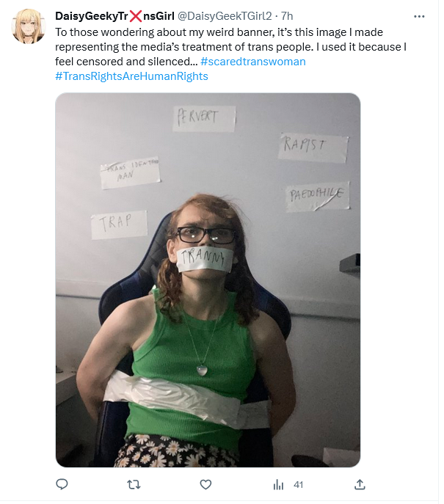
Task: Open the three-dot more options menu
Action: click(x=419, y=16)
